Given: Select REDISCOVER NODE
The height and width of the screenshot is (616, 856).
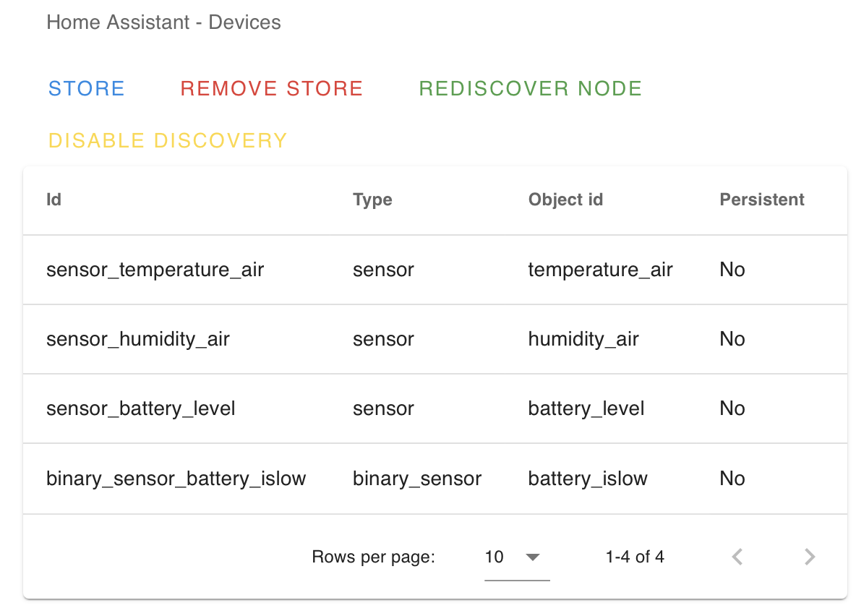Looking at the screenshot, I should tap(530, 88).
